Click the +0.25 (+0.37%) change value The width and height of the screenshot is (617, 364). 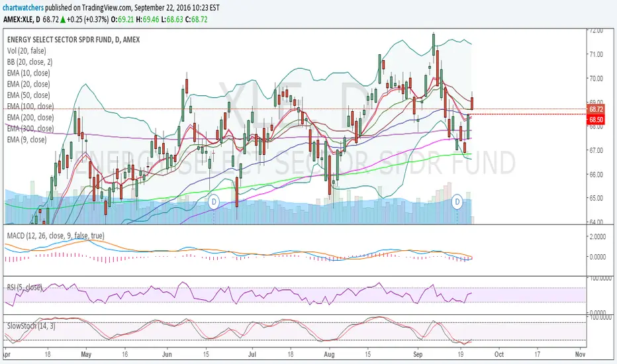pyautogui.click(x=87, y=19)
